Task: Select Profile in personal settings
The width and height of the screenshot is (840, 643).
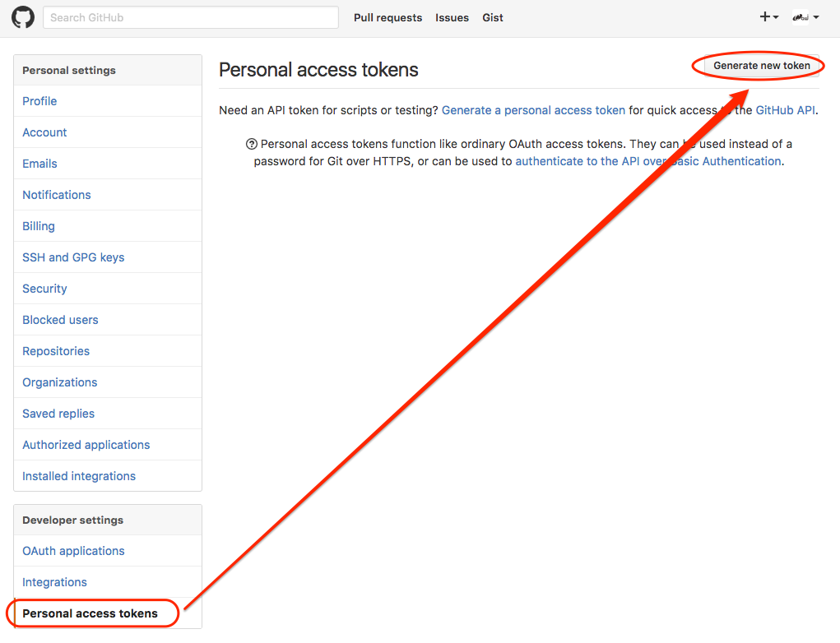Action: click(x=39, y=101)
